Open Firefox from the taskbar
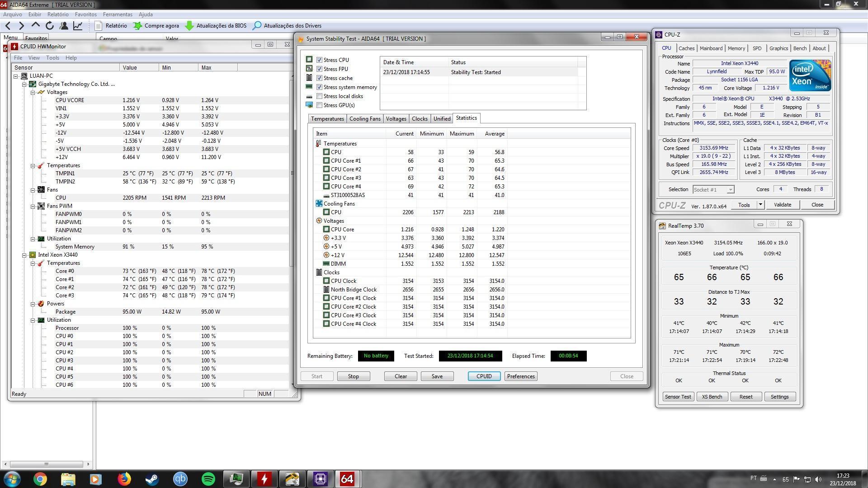The width and height of the screenshot is (868, 488). [x=124, y=479]
